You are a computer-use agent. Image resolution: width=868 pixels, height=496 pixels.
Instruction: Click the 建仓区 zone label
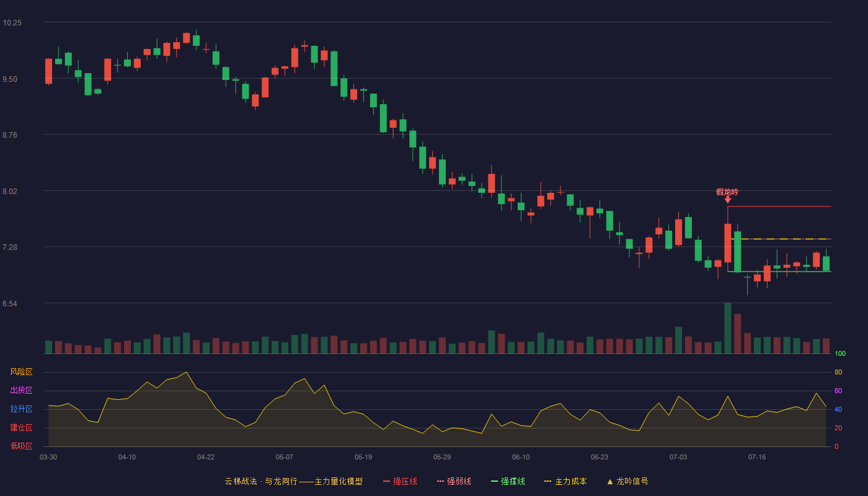click(21, 428)
